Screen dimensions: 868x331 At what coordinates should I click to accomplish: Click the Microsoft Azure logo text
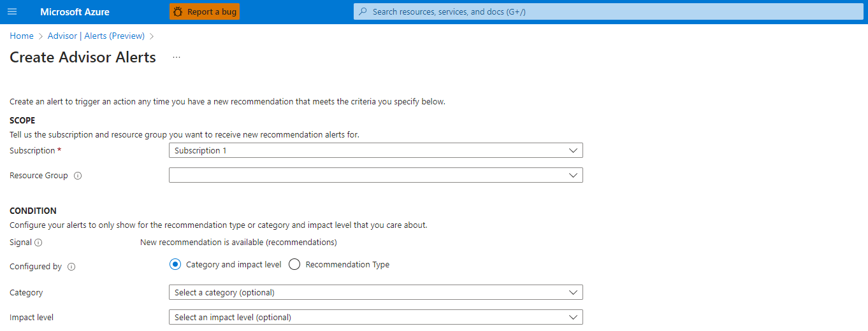[x=75, y=12]
